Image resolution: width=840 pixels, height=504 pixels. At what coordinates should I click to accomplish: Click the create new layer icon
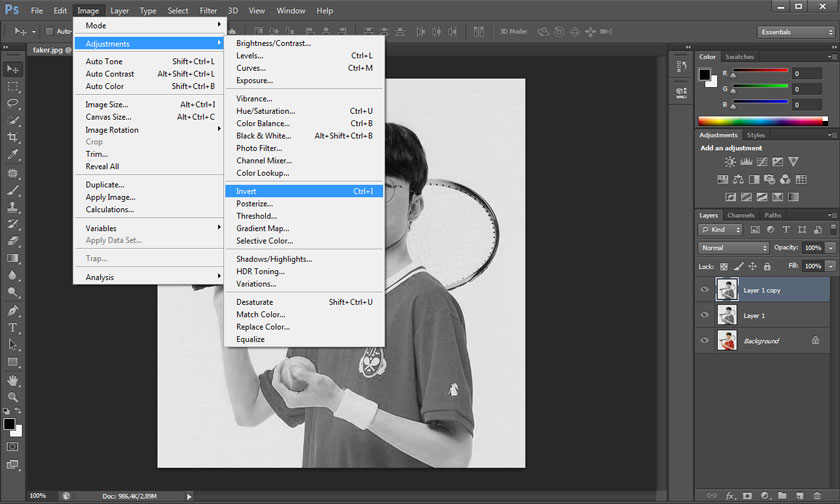click(799, 496)
